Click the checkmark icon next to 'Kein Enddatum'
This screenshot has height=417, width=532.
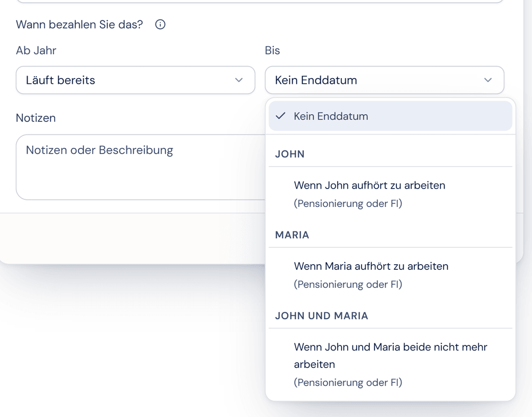click(281, 116)
